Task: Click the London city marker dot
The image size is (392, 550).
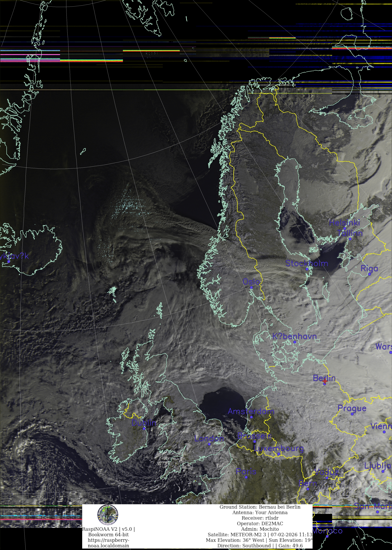Action: 209,444
